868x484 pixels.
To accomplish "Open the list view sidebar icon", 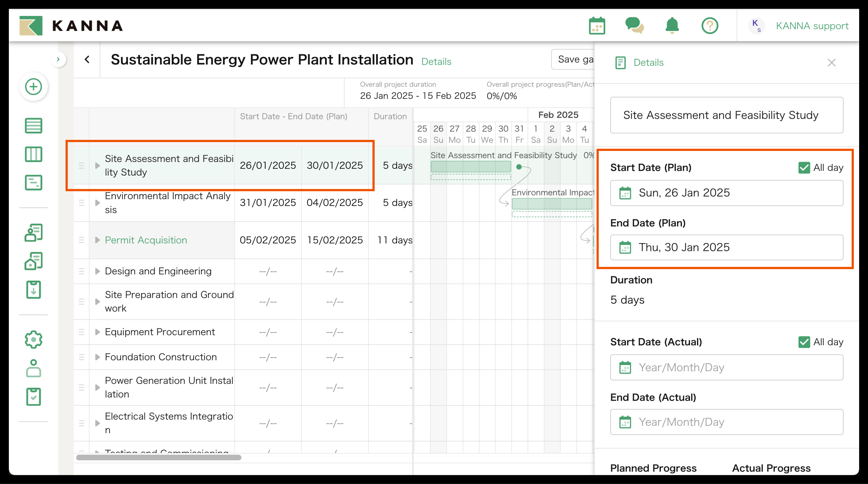I will coord(33,126).
